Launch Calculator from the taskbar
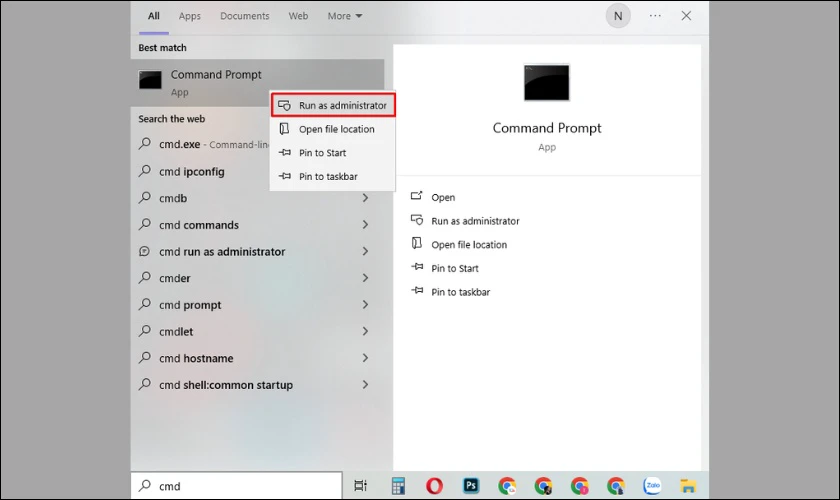 tap(398, 486)
